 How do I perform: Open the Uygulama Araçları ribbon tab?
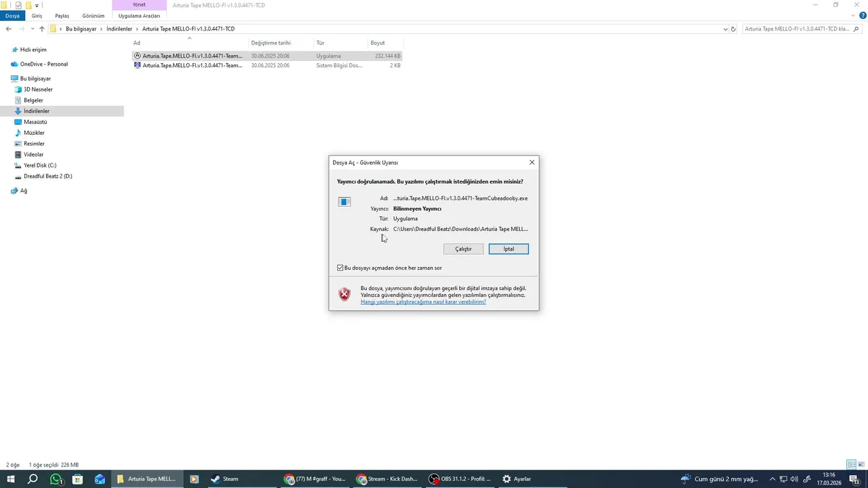coord(139,16)
